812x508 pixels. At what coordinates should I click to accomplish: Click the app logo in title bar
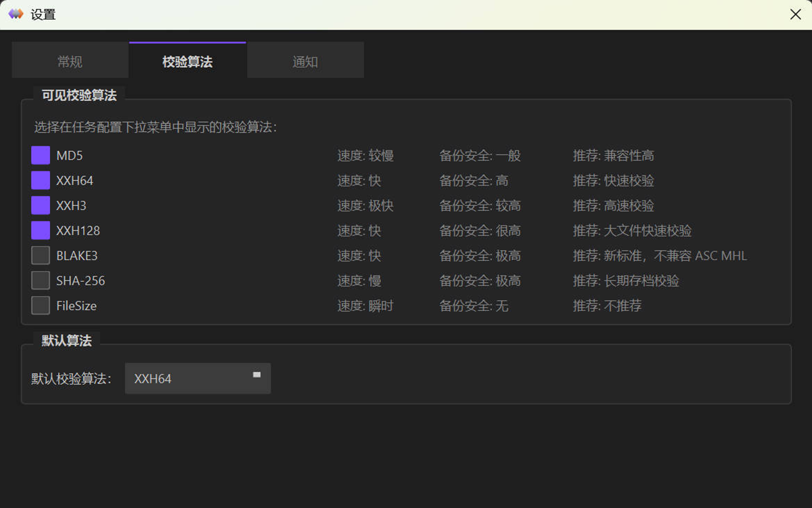pyautogui.click(x=16, y=14)
